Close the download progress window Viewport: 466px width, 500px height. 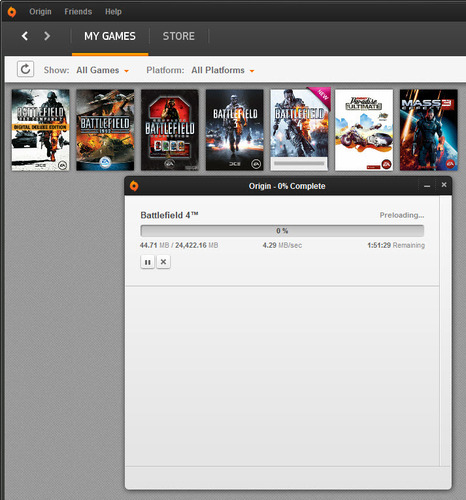pyautogui.click(x=444, y=185)
